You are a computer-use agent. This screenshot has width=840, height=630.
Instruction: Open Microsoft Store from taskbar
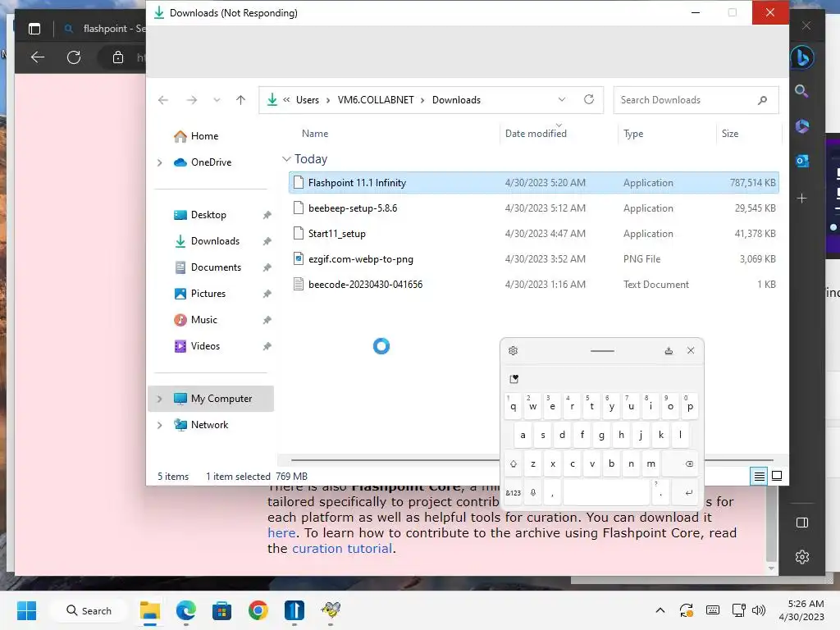coord(221,610)
